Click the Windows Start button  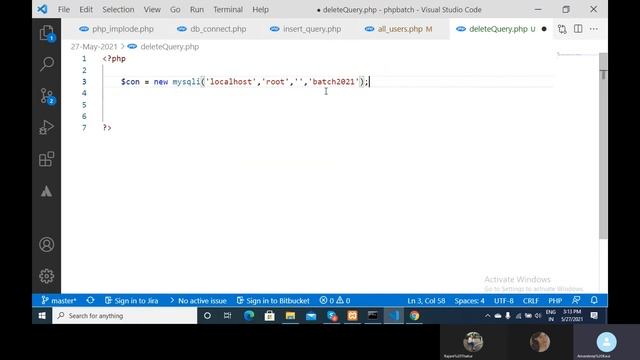point(42,316)
